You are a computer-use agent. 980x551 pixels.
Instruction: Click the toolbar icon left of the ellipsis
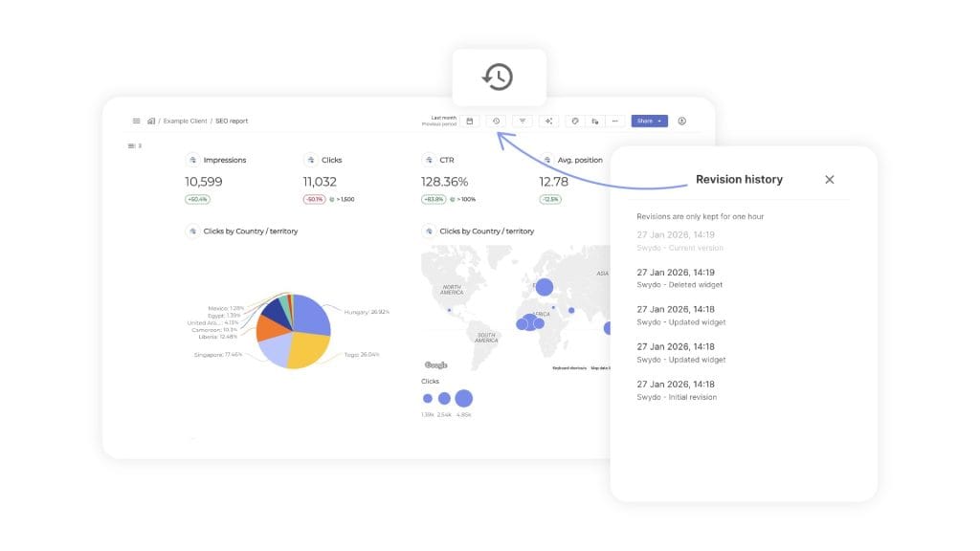click(x=595, y=121)
